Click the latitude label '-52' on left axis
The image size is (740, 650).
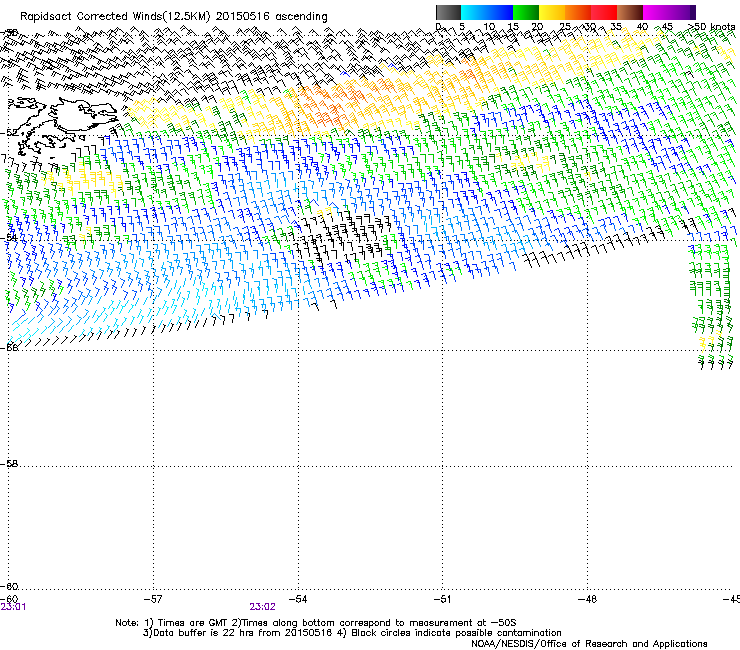9,133
